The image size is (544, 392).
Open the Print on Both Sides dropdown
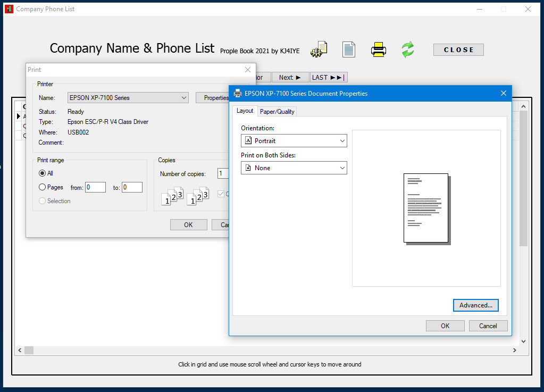[x=294, y=168]
